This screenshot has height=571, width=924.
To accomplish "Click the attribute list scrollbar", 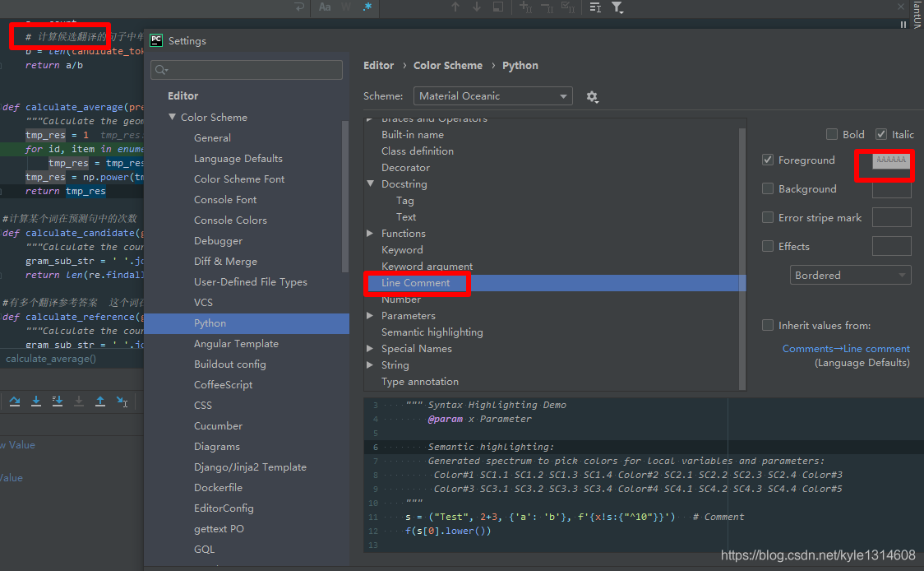I will coord(742,259).
